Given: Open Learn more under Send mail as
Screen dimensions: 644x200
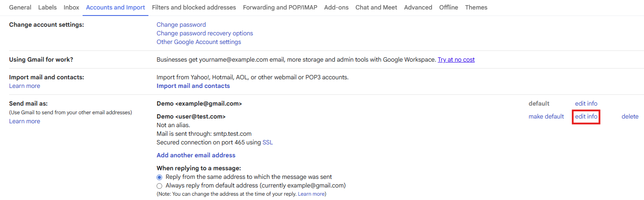Looking at the screenshot, I should tap(25, 121).
